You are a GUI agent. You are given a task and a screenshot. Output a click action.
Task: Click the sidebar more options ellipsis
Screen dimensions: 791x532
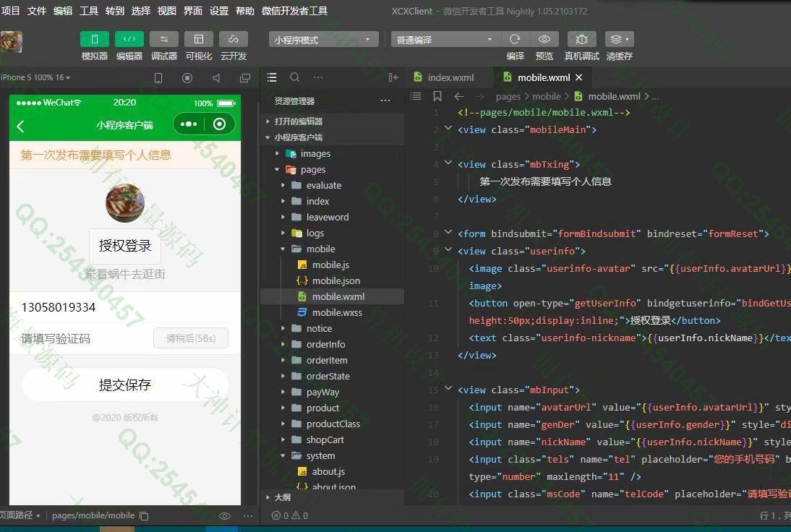[x=318, y=77]
